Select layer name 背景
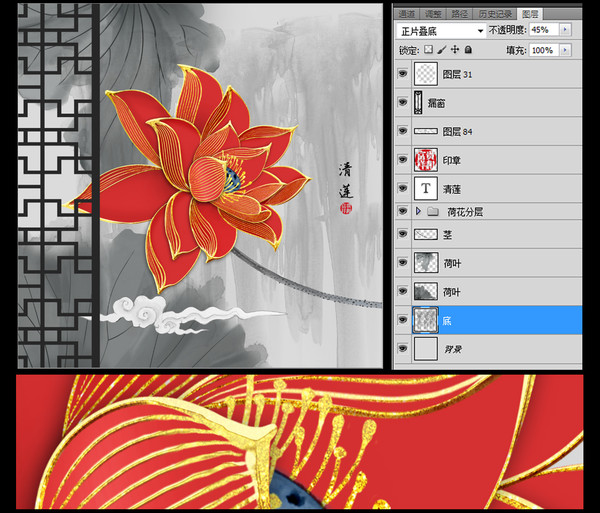 point(453,349)
